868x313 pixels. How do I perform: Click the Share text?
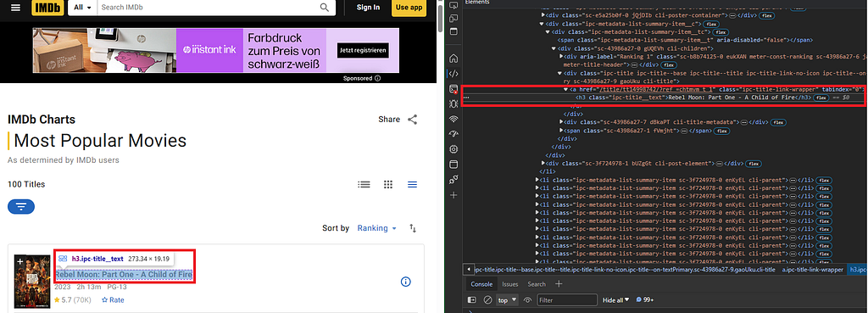(x=389, y=119)
